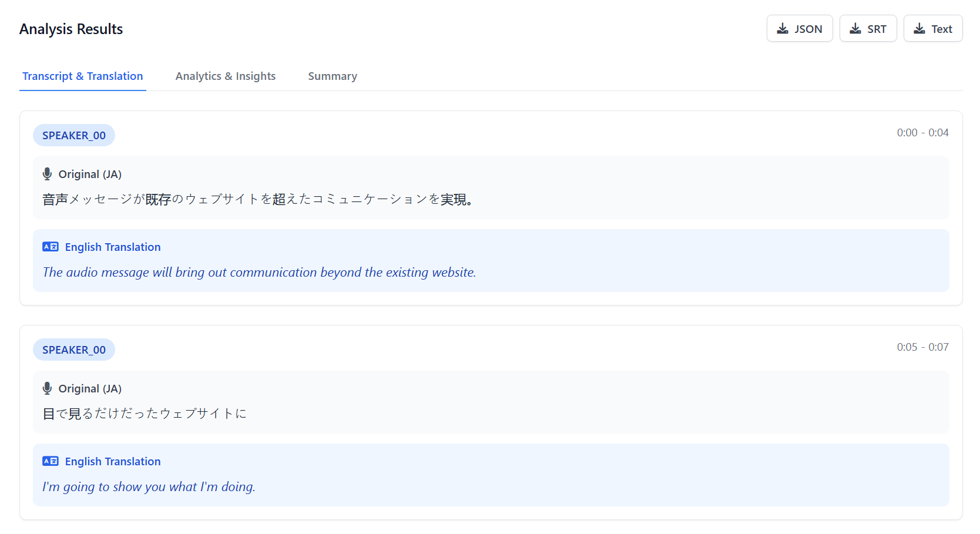Click the microphone icon in the first segment

(47, 173)
